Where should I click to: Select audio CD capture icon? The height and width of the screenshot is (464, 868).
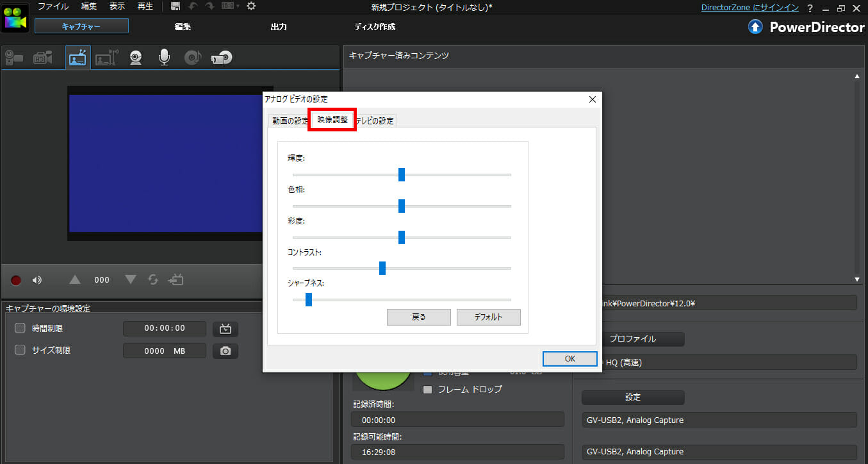click(x=192, y=58)
